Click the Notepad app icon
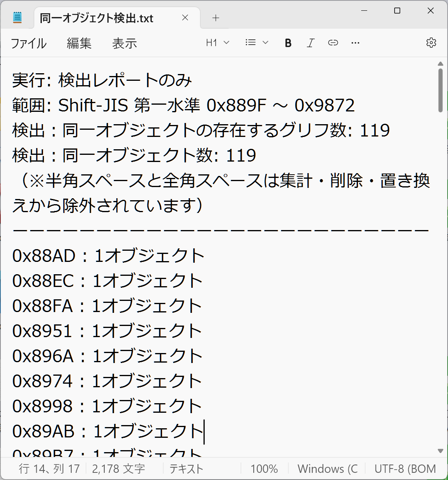This screenshot has height=480, width=448. click(17, 18)
